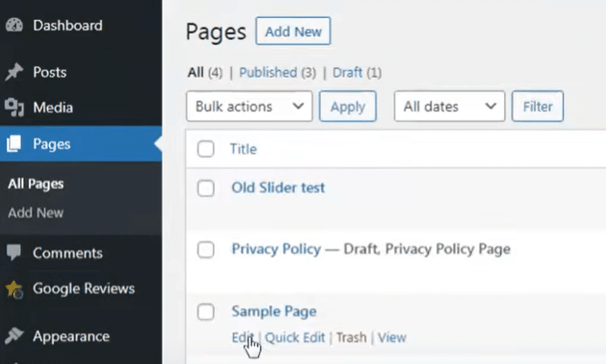Click the 'Draft, Privacy Policy Page' status text

click(427, 249)
